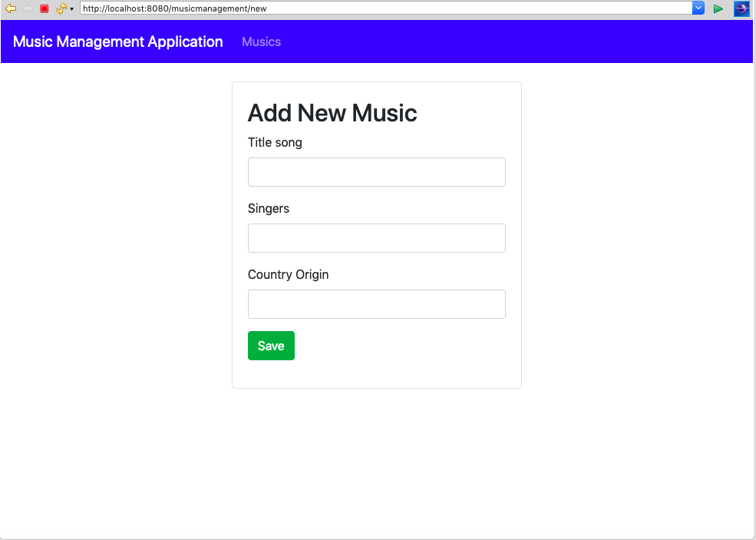Select the Country Origin input box

(376, 304)
